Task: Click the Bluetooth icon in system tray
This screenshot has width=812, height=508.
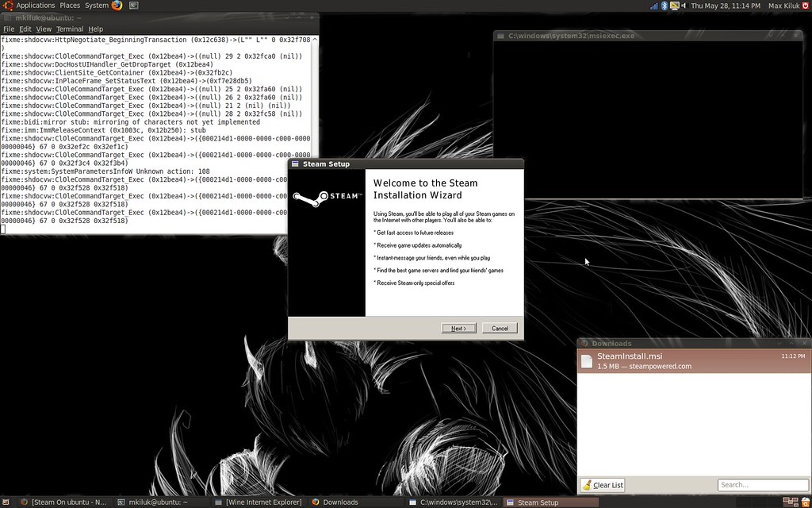Action: coord(665,6)
